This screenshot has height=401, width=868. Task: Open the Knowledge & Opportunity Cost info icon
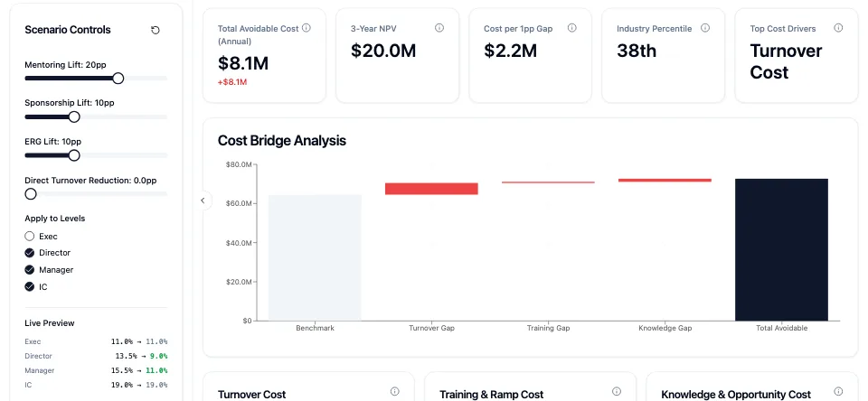839,391
